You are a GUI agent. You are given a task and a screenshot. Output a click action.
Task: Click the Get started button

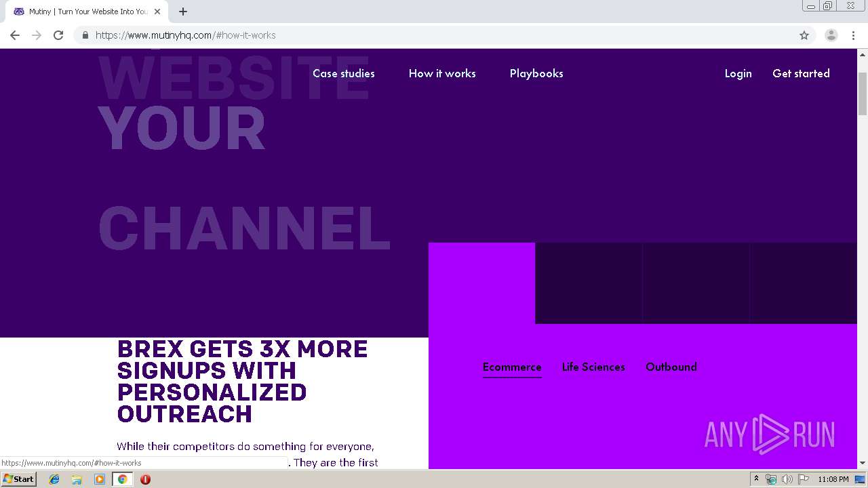[x=801, y=73]
